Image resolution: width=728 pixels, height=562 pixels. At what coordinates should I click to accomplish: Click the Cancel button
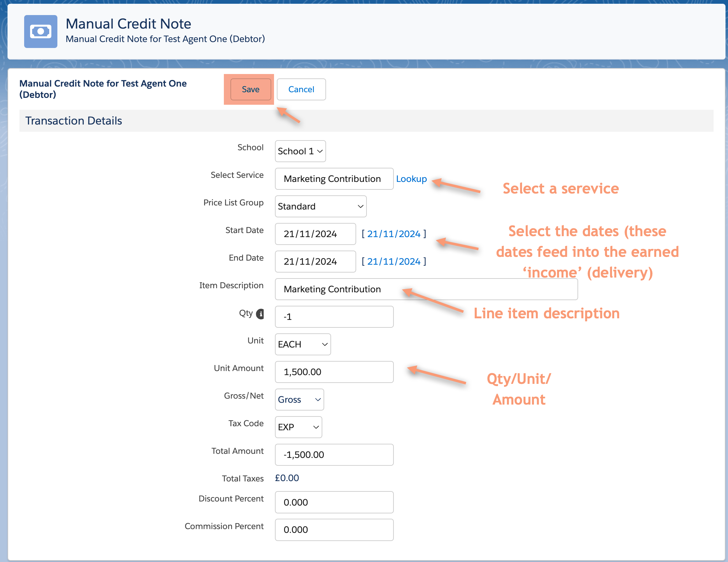pos(301,89)
